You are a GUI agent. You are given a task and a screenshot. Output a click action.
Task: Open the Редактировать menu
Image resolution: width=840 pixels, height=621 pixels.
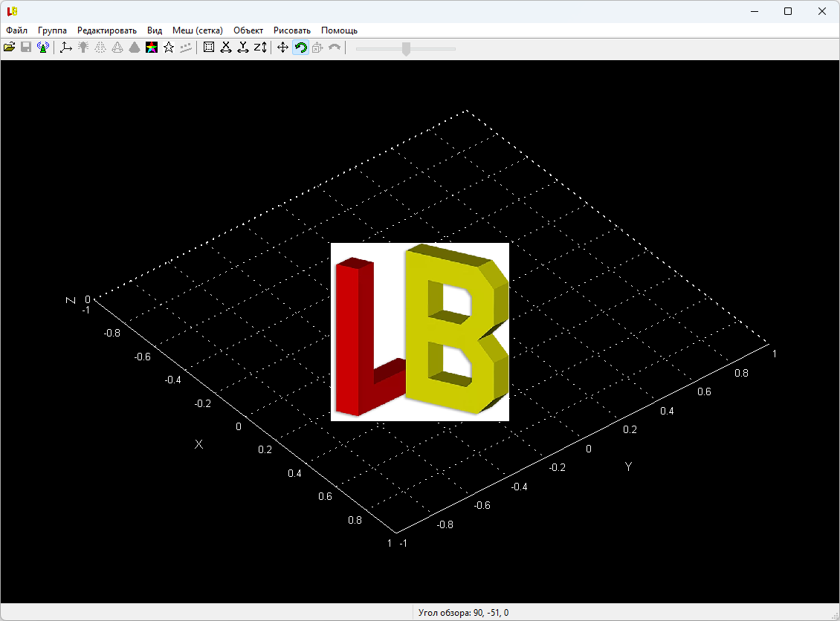107,30
